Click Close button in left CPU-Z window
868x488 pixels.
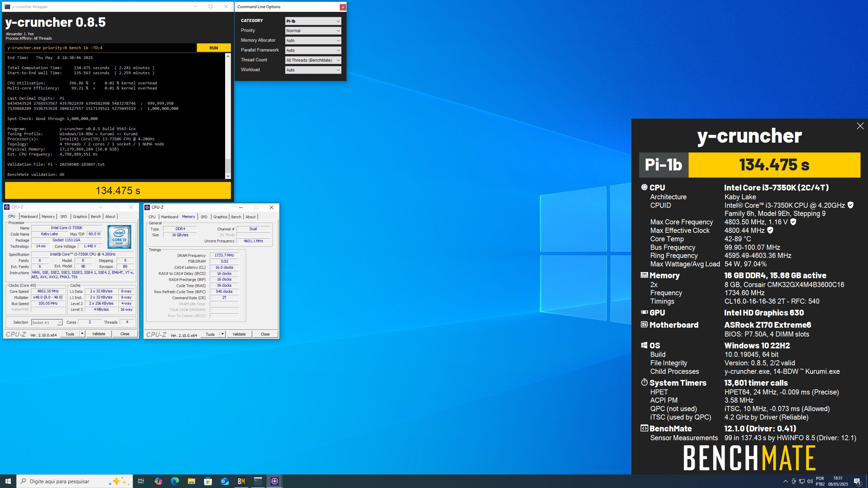click(125, 334)
